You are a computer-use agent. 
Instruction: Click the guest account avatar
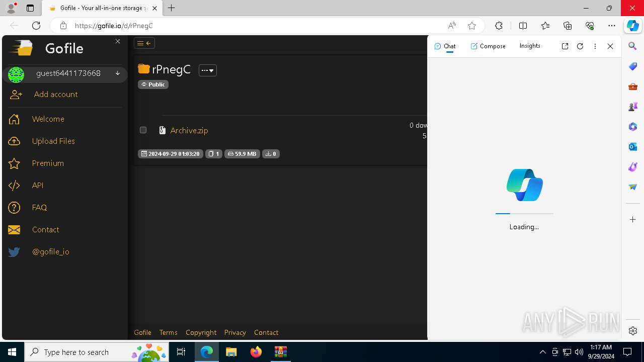(x=16, y=74)
